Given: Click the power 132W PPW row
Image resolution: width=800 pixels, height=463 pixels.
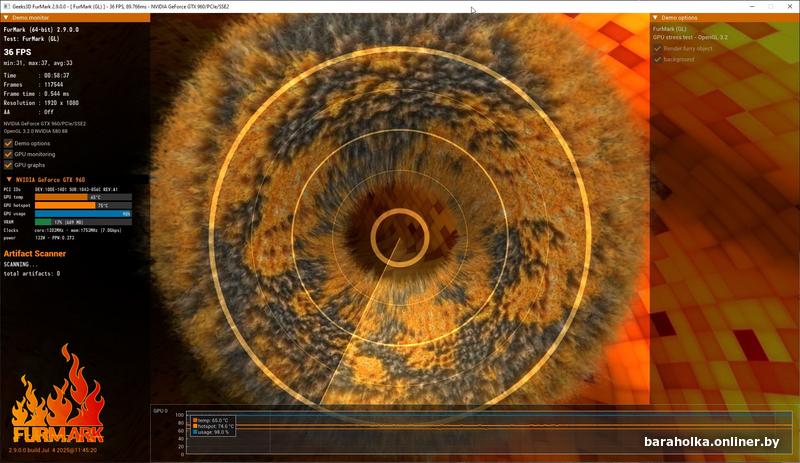Looking at the screenshot, I should coord(39,238).
